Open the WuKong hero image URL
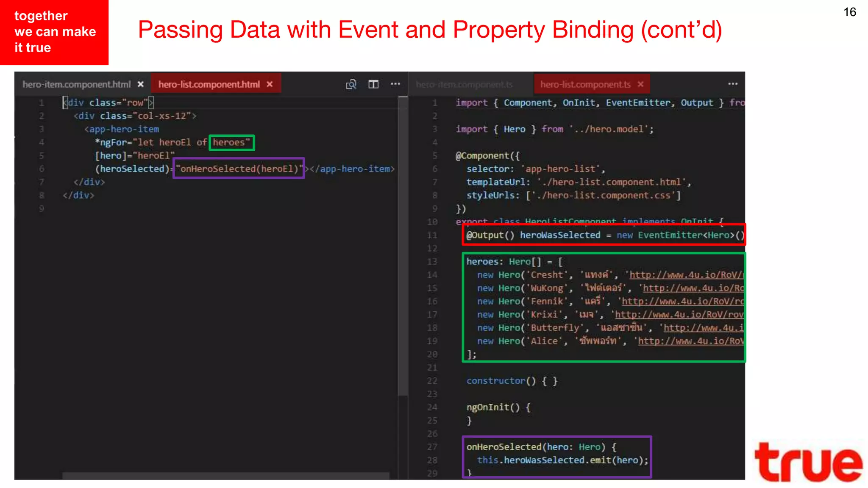This screenshot has height=488, width=868. 693,288
